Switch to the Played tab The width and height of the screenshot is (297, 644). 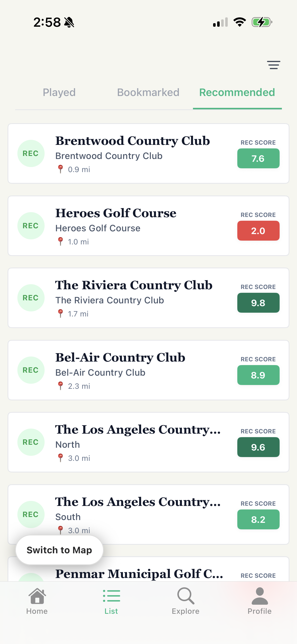click(x=59, y=92)
